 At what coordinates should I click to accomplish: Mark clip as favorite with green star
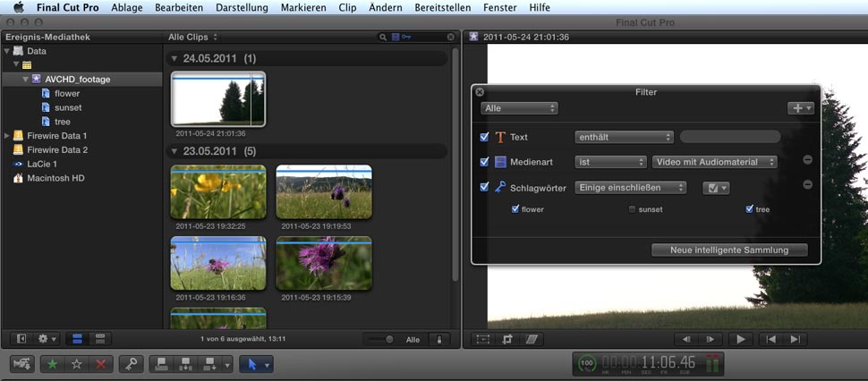54,364
